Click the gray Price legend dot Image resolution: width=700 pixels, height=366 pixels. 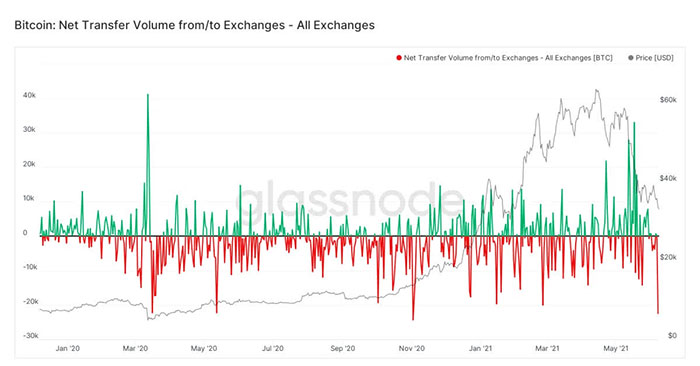pyautogui.click(x=630, y=58)
